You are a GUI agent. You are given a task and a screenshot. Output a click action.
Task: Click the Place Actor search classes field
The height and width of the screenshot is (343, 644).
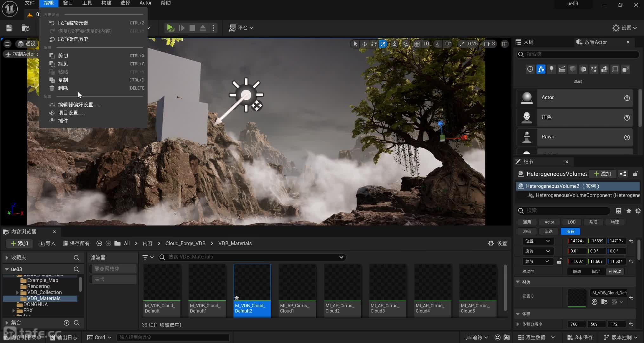tap(577, 54)
